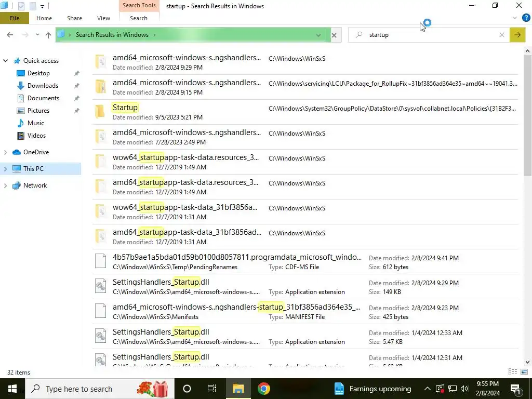The height and width of the screenshot is (399, 532).
Task: Run the search with the yellow arrow button
Action: pyautogui.click(x=517, y=35)
